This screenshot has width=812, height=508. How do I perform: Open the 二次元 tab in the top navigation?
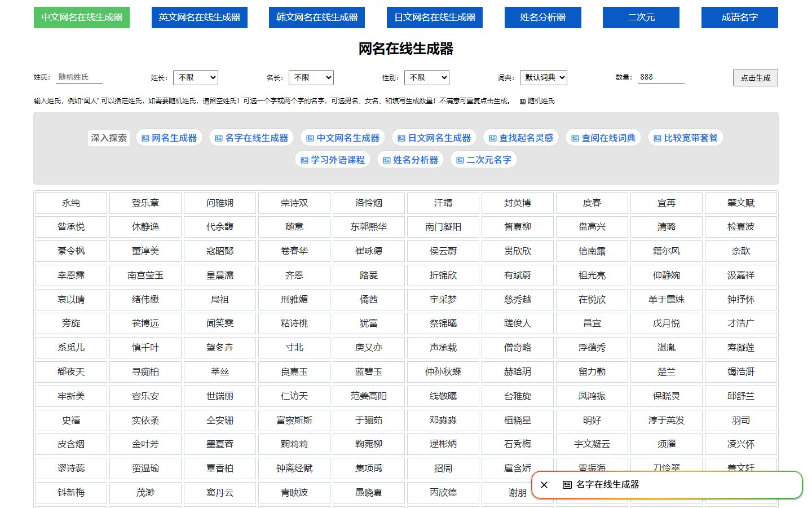tap(641, 17)
